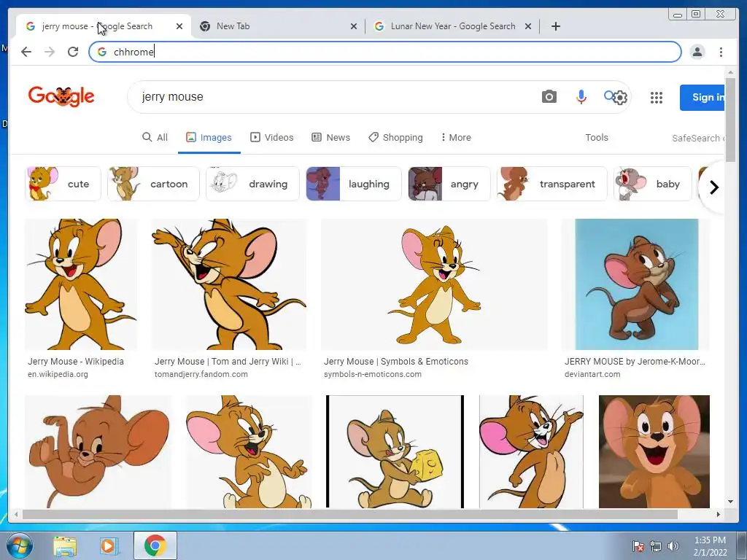Click the Chrome taskbar icon
747x560 pixels.
coord(155,545)
